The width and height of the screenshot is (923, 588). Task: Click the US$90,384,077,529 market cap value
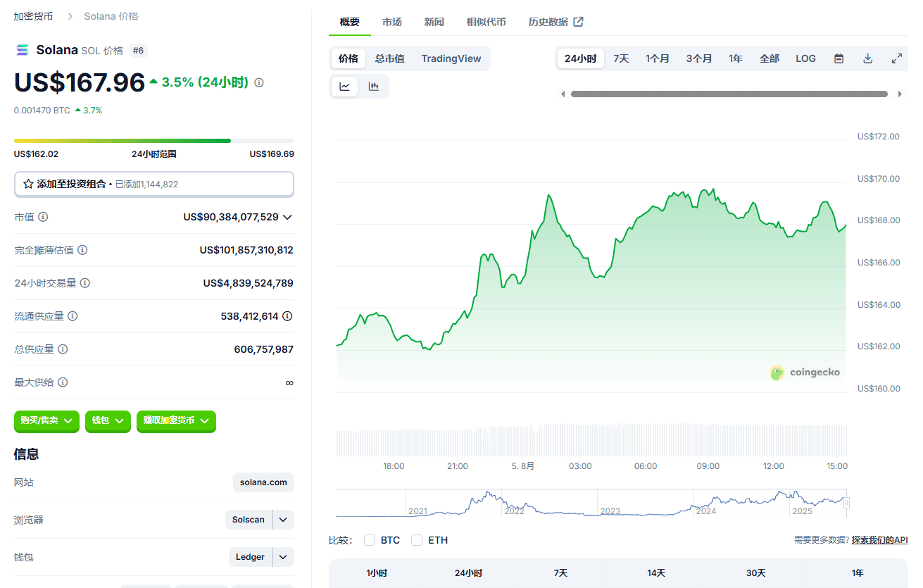coord(231,217)
